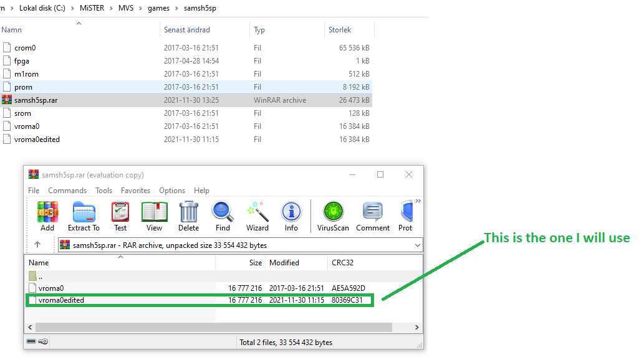Click the Add icon in WinRAR toolbar
The height and width of the screenshot is (360, 644).
click(47, 216)
